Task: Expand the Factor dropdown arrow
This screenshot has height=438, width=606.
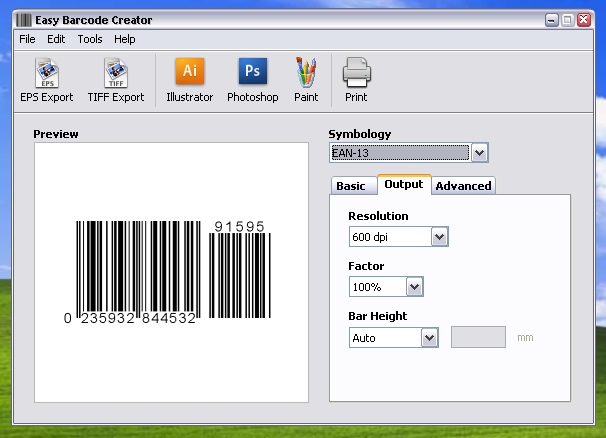Action: (415, 286)
